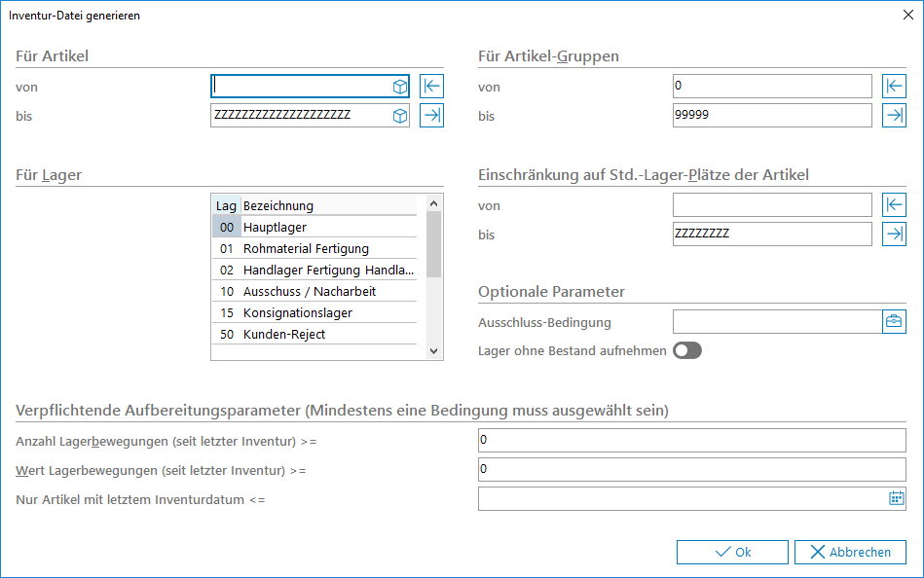Screen dimensions: 924x578
Task: Click first-value arrow for Std.-Lager-Plätze 'von'
Action: click(894, 205)
